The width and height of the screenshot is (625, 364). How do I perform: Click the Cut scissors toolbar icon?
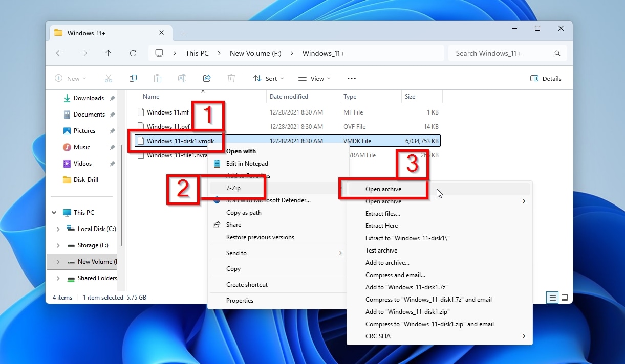(x=109, y=78)
